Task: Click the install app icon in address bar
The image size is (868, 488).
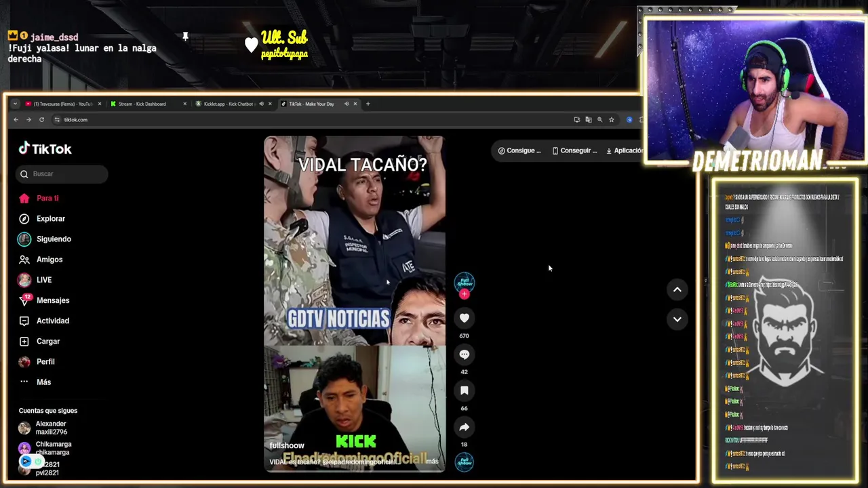Action: coord(577,120)
